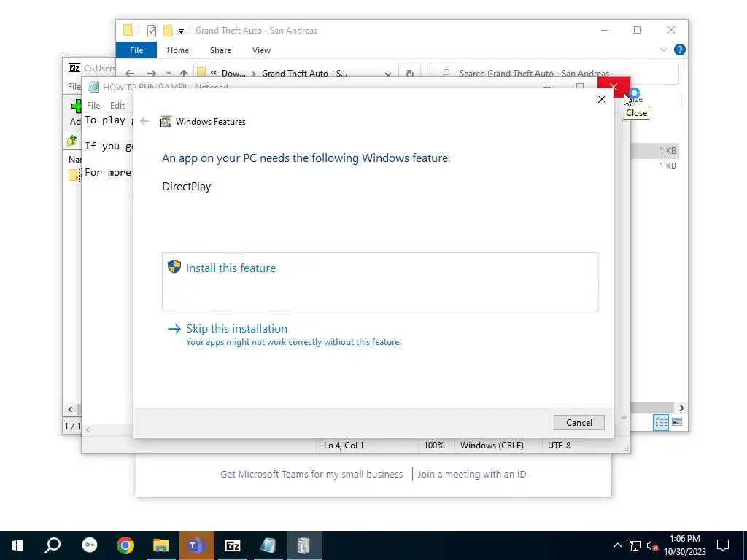Click network icon in system tray
The width and height of the screenshot is (747, 560).
635,545
